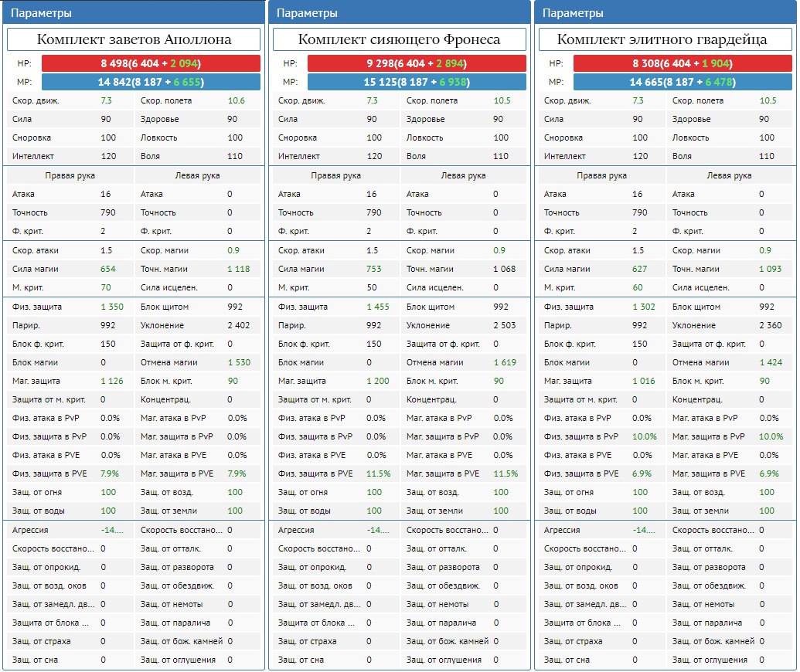Click the red HP bar showing 8 308

point(683,63)
